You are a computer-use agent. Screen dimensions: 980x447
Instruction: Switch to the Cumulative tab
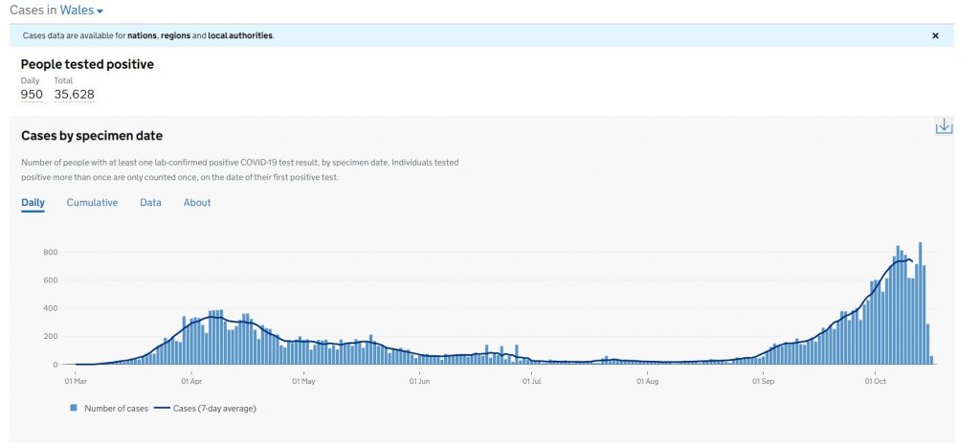[x=92, y=203]
